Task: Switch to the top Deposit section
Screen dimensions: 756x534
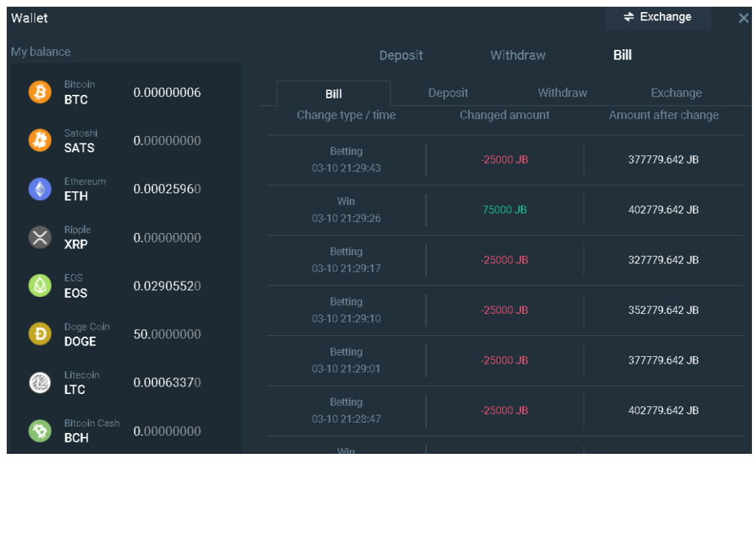Action: [x=401, y=55]
